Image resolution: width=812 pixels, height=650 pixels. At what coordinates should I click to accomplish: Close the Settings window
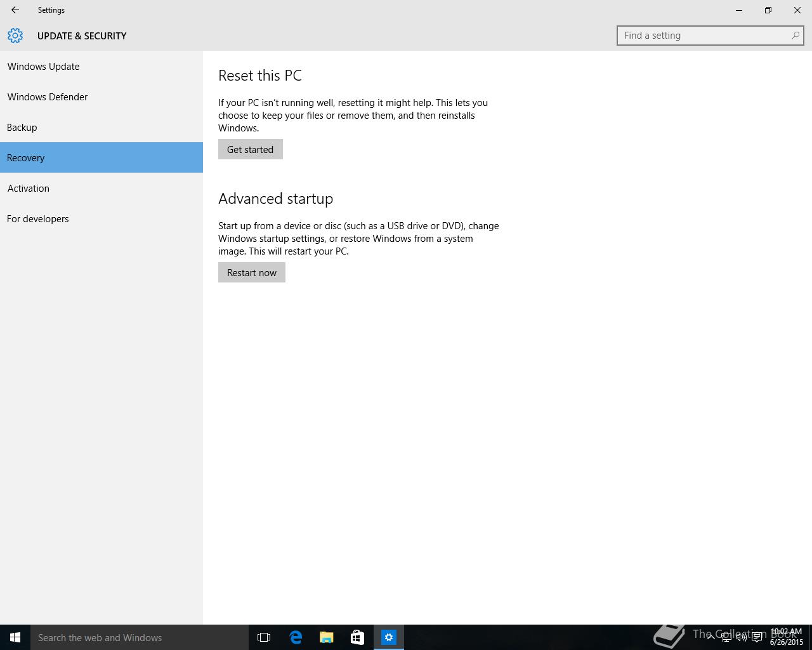point(797,10)
